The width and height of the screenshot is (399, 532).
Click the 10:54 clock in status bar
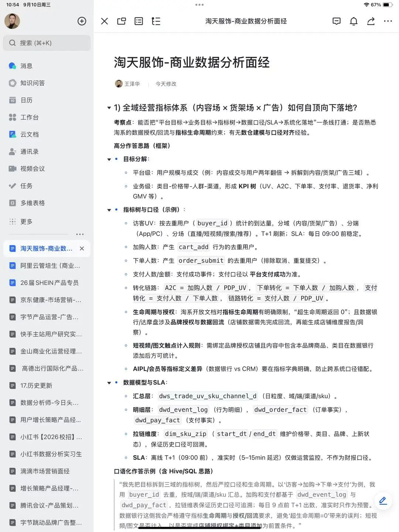13,5
